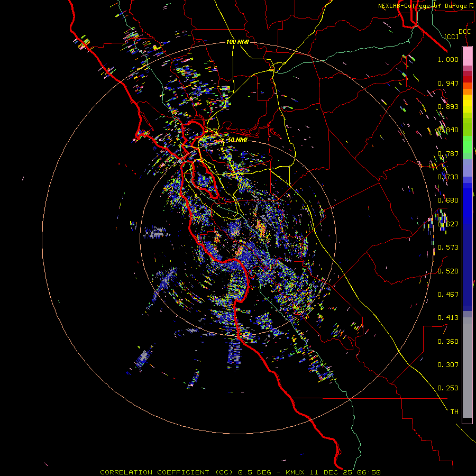Click the TH threshold label
The height and width of the screenshot is (476, 476).
pos(454,412)
